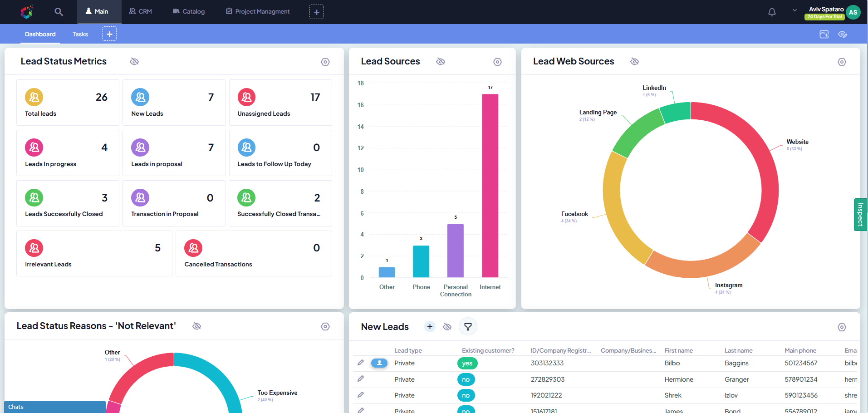Open notifications via the bell icon
The image size is (868, 413).
771,12
